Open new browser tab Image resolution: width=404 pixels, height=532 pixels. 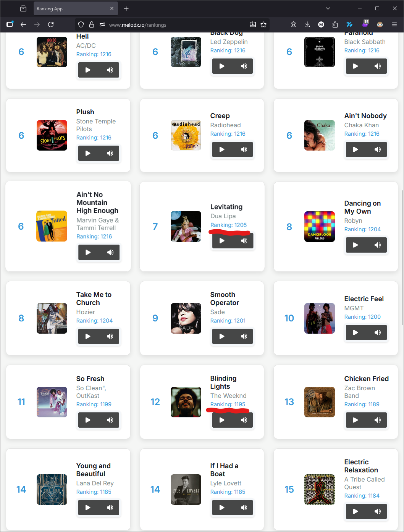click(126, 8)
